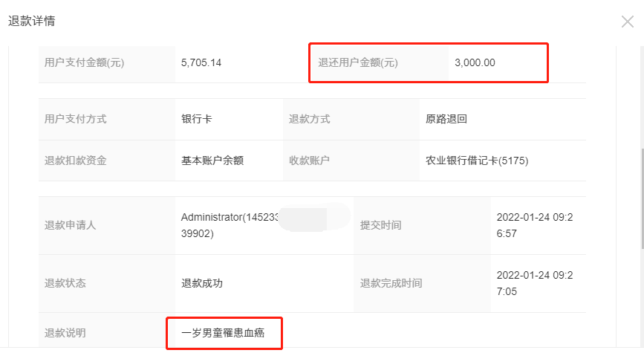
Task: Select the refund note 一岁男童罹患血癌
Action: 223,333
